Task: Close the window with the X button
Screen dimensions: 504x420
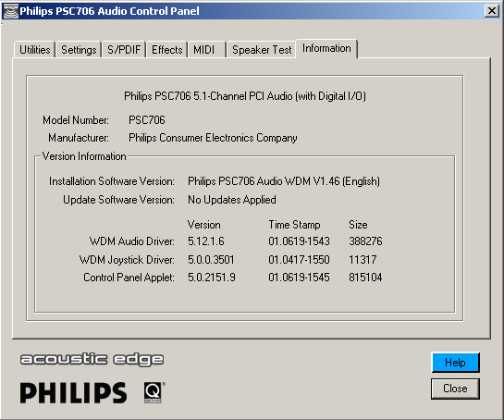Action: click(x=491, y=11)
